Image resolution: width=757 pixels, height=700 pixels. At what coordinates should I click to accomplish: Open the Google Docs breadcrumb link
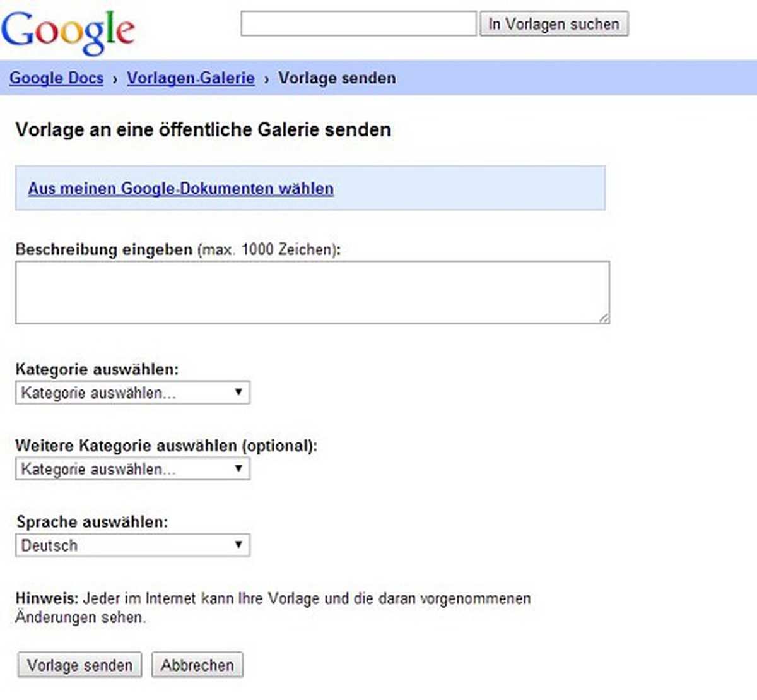click(56, 78)
